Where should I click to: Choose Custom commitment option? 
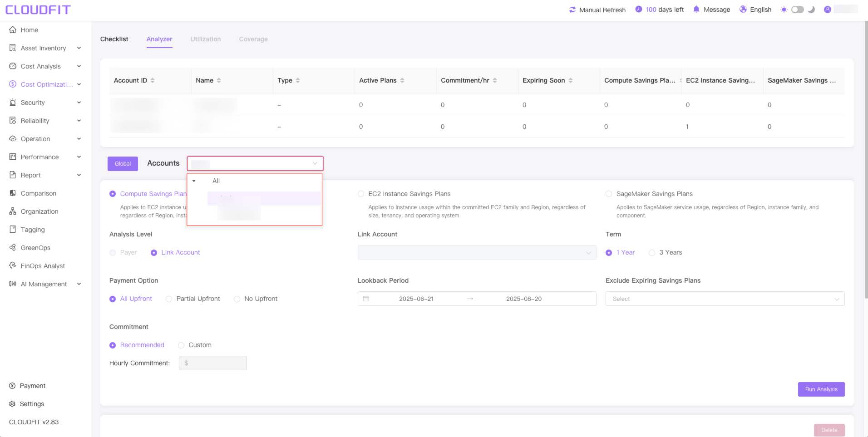coord(181,345)
